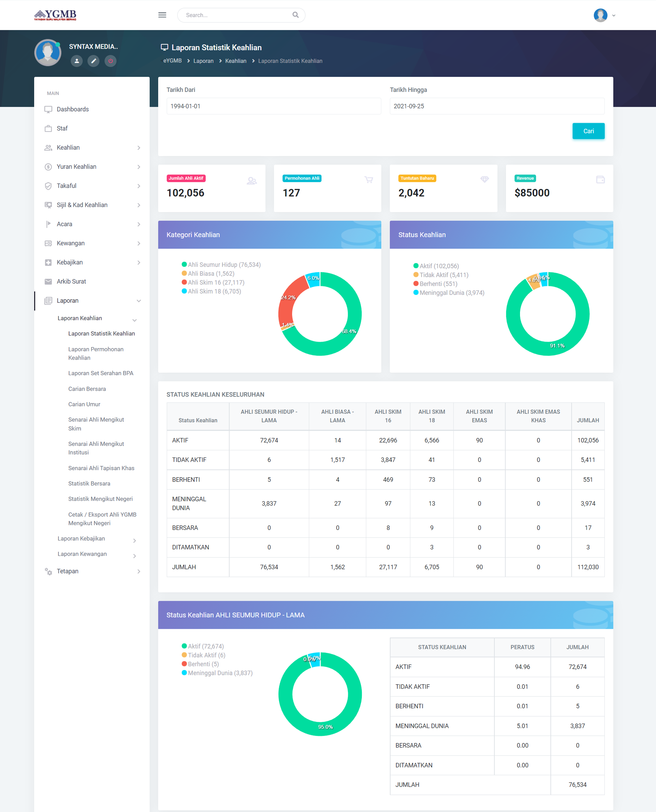Expand Kewangan chevron
The height and width of the screenshot is (812, 656).
click(x=139, y=243)
